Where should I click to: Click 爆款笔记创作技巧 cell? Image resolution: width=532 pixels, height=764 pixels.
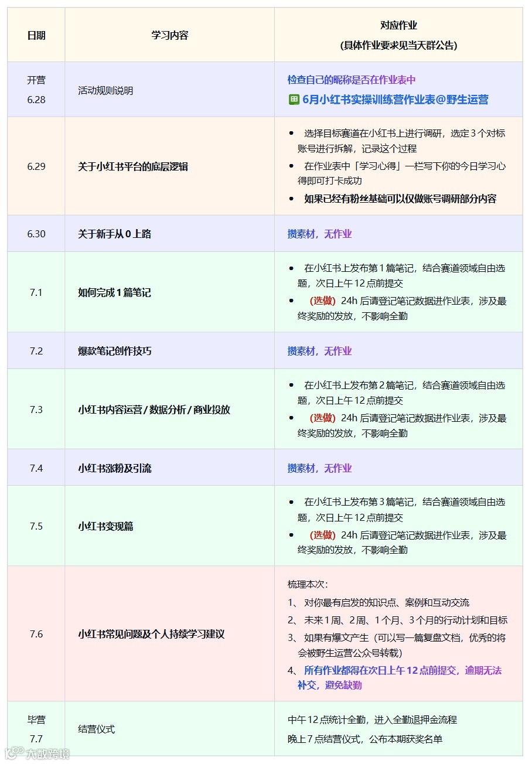[x=170, y=351]
